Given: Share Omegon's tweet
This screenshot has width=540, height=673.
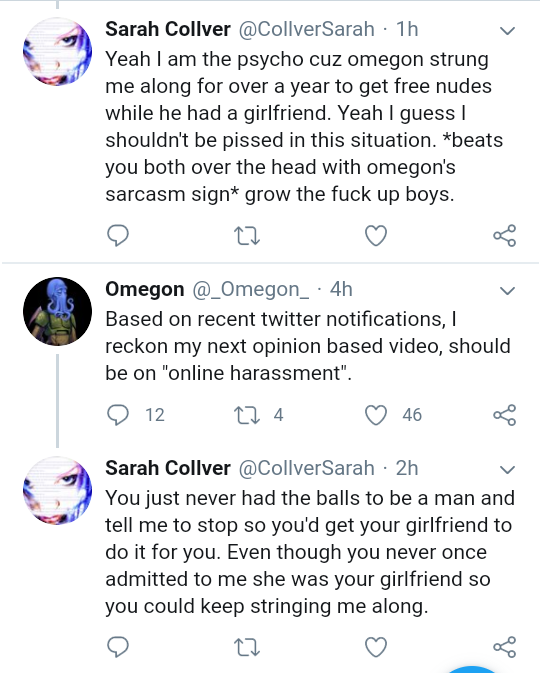Looking at the screenshot, I should tap(505, 415).
